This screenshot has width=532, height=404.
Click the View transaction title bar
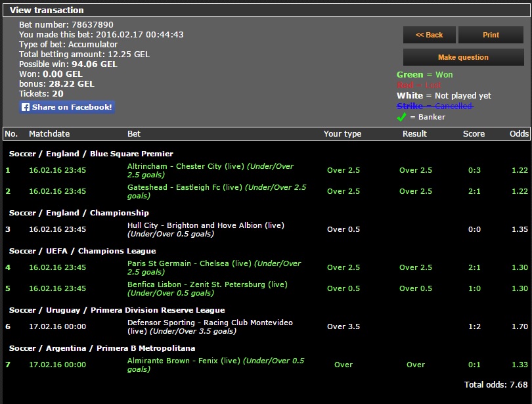click(267, 10)
